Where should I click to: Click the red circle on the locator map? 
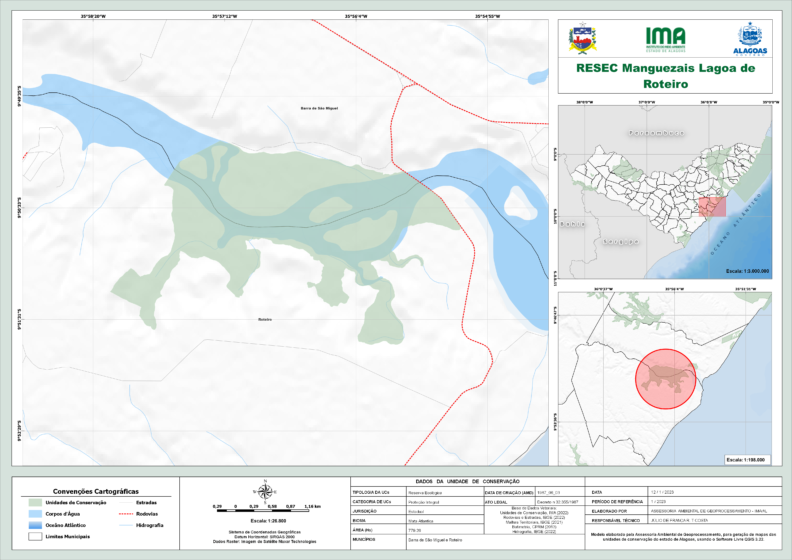[666, 378]
